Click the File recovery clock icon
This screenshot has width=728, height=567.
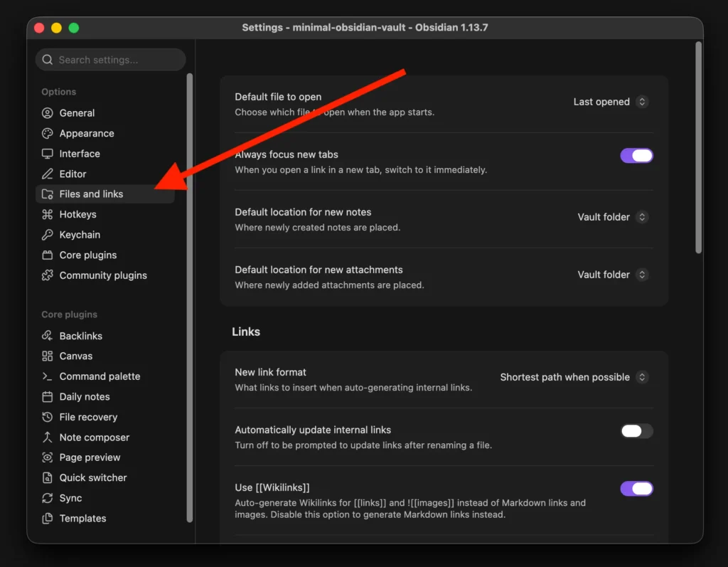tap(48, 417)
